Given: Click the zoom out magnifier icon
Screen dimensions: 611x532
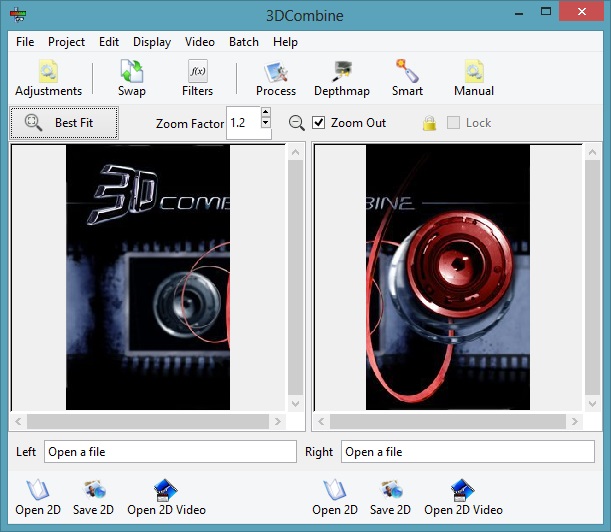Looking at the screenshot, I should [x=297, y=123].
